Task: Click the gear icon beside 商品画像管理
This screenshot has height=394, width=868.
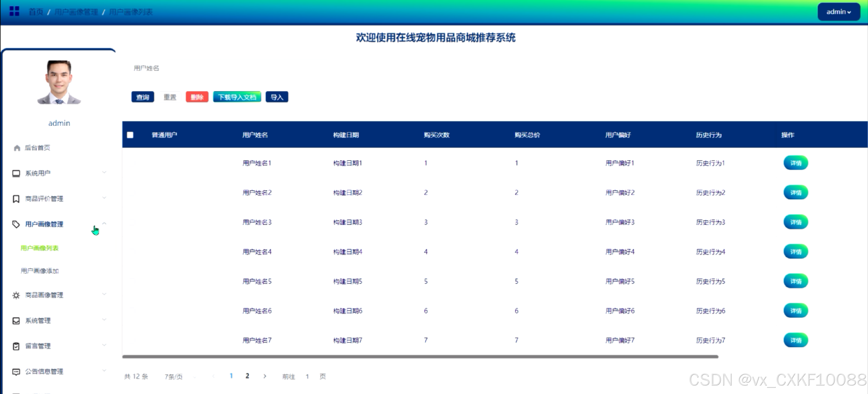Action: pyautogui.click(x=16, y=295)
